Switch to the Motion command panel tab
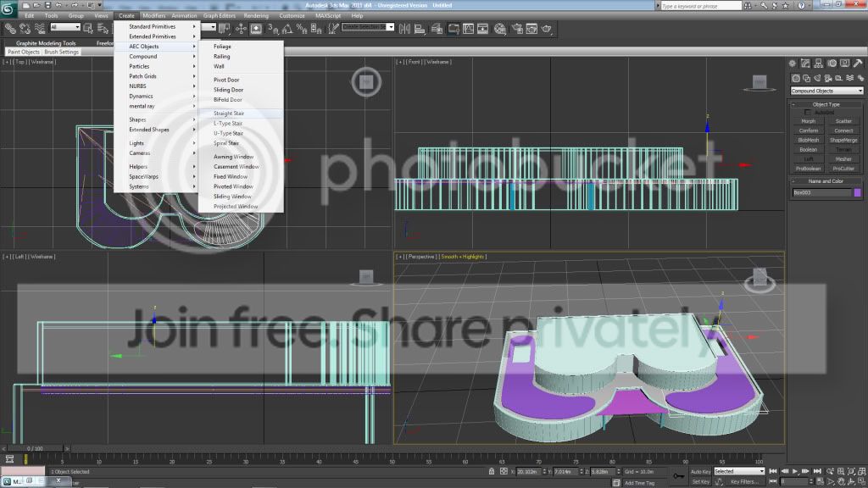The height and width of the screenshot is (488, 868). pyautogui.click(x=832, y=64)
